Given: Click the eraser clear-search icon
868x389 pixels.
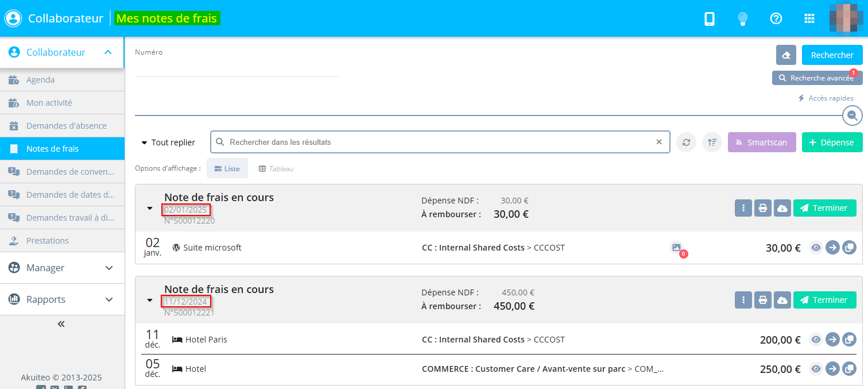Looking at the screenshot, I should (x=786, y=55).
